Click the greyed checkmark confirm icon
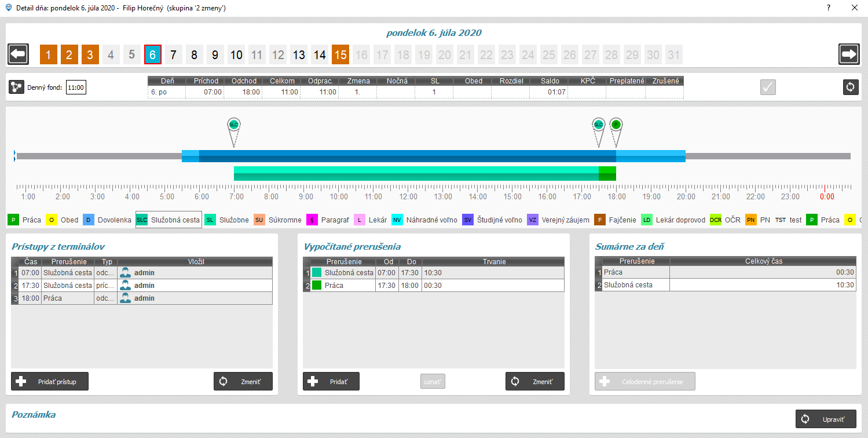The width and height of the screenshot is (868, 438). (768, 87)
